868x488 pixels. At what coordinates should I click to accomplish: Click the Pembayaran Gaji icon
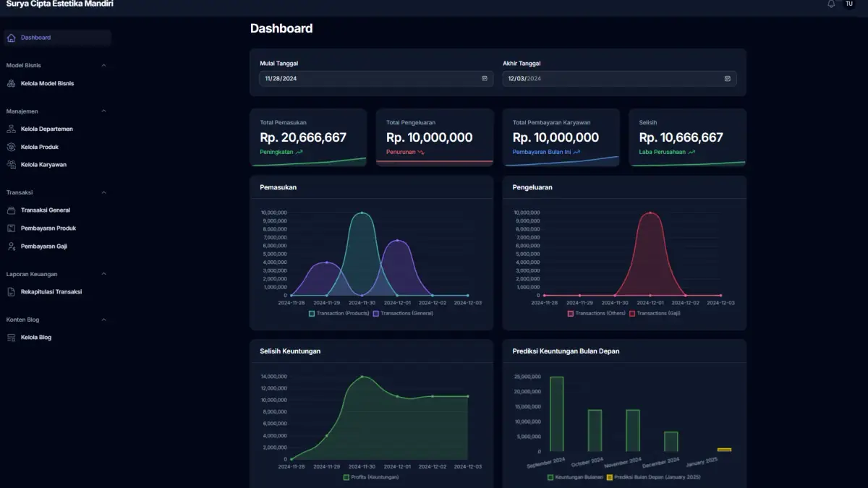[x=11, y=246]
